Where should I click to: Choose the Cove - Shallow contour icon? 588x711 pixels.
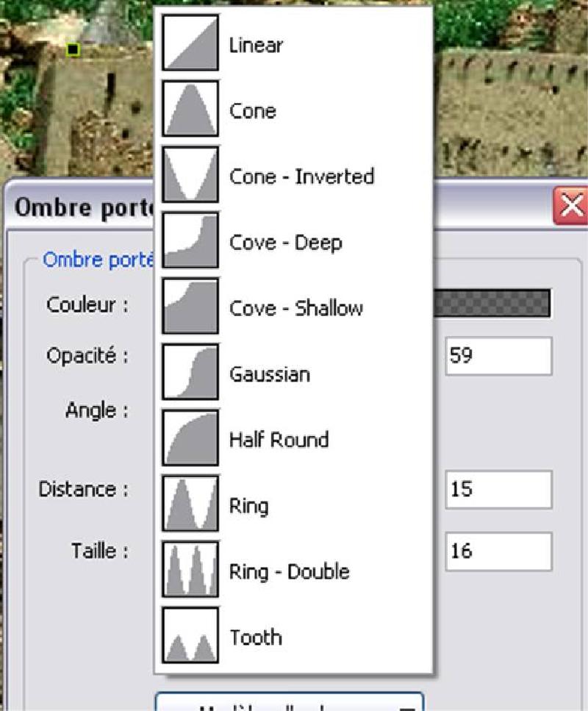coord(190,306)
